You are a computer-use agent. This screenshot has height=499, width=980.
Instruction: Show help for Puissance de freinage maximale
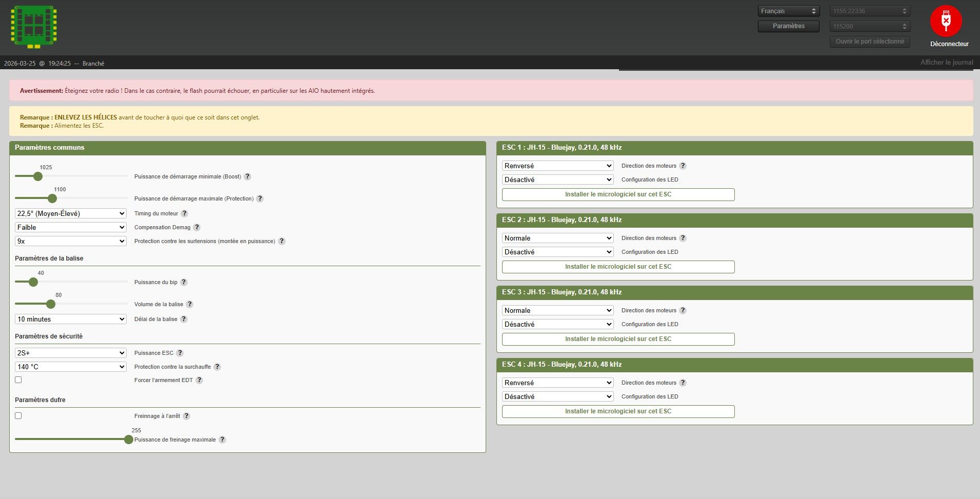222,440
